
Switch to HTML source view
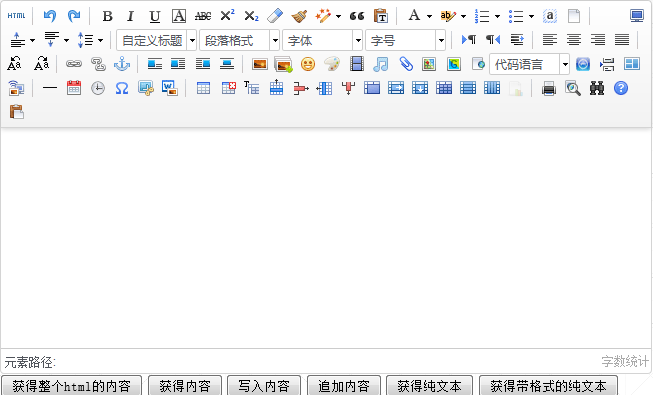point(17,16)
